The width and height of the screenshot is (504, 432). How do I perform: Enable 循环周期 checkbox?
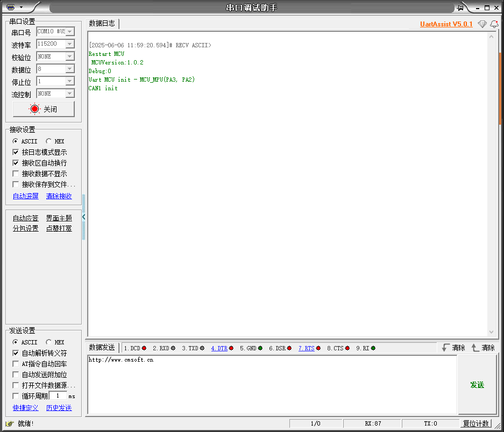pos(16,396)
